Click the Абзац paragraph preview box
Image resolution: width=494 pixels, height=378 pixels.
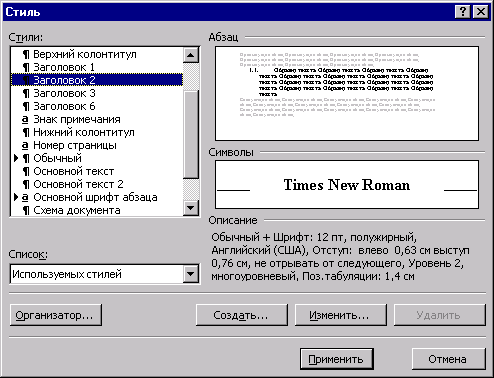pyautogui.click(x=347, y=93)
